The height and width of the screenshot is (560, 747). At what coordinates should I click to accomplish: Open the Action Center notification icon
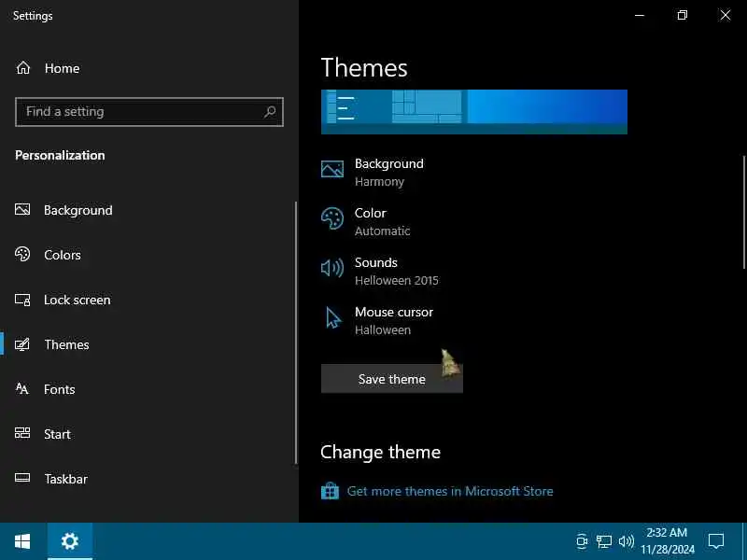point(716,541)
